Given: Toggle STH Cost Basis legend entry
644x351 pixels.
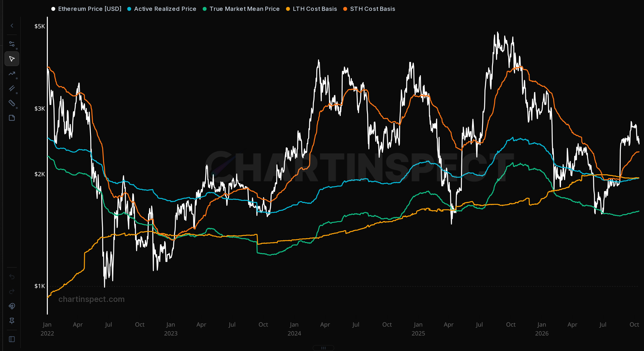Looking at the screenshot, I should [x=369, y=9].
